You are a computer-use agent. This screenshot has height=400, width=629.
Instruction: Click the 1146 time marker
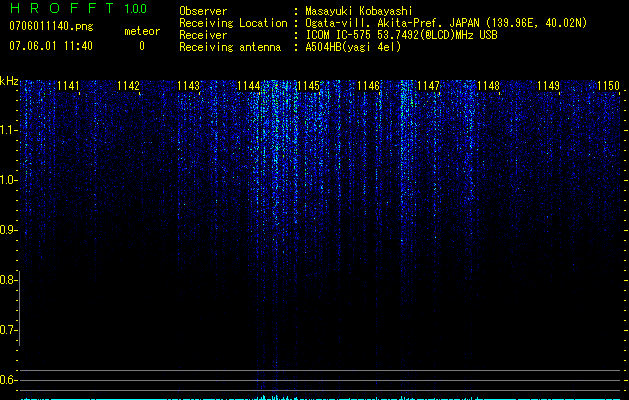tap(368, 86)
